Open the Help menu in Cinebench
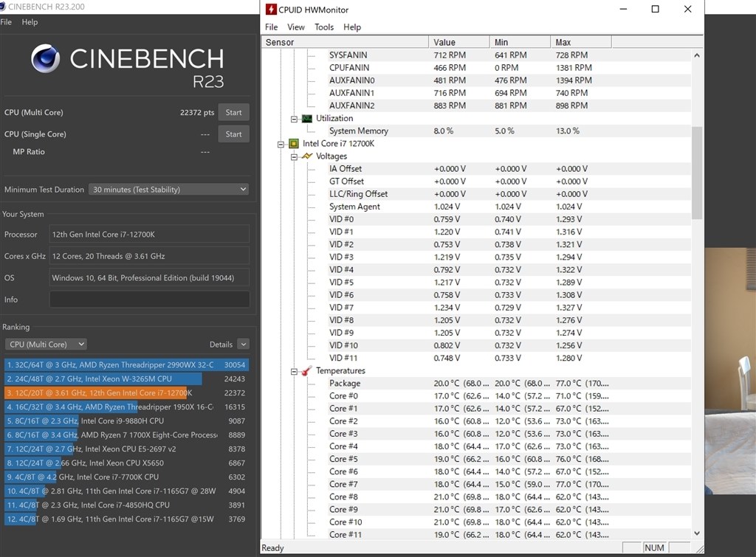 [30, 22]
